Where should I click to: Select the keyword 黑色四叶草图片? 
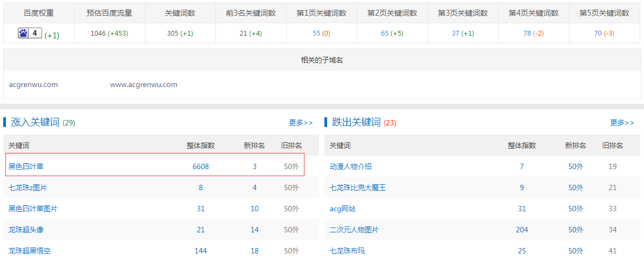[x=33, y=209]
